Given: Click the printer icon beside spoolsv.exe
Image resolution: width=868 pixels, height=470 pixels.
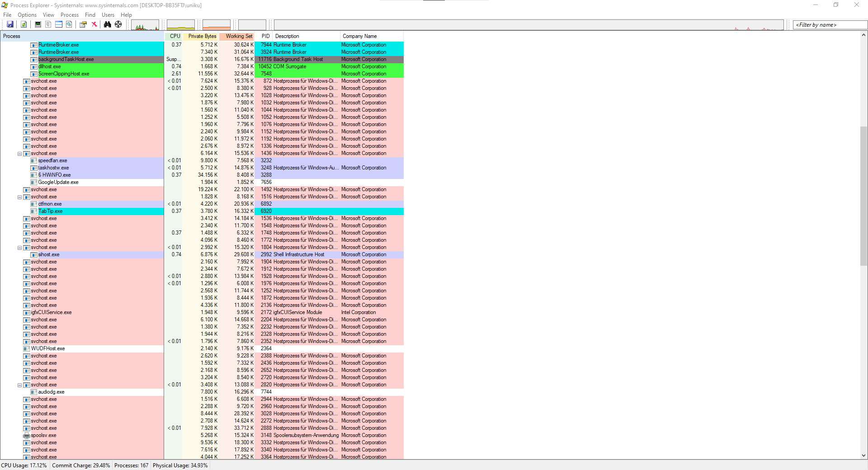Looking at the screenshot, I should coord(27,436).
